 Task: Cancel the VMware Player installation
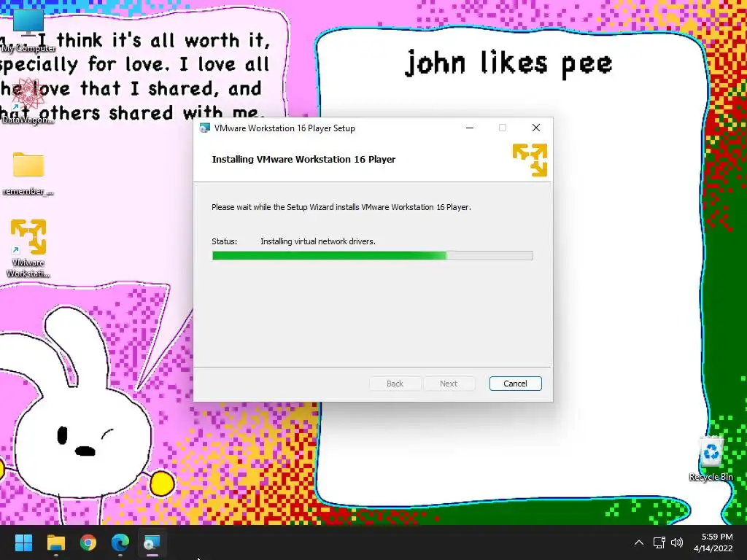point(515,384)
